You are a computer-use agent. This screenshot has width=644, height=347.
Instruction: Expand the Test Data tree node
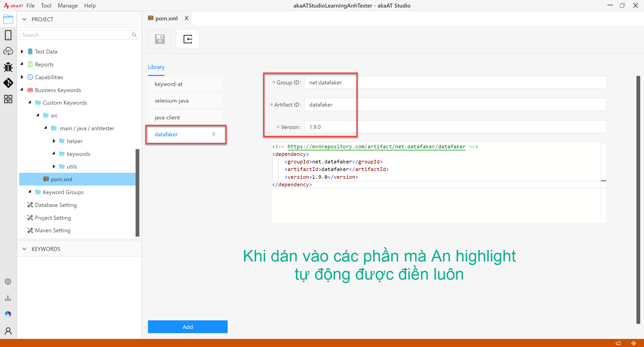click(x=22, y=52)
